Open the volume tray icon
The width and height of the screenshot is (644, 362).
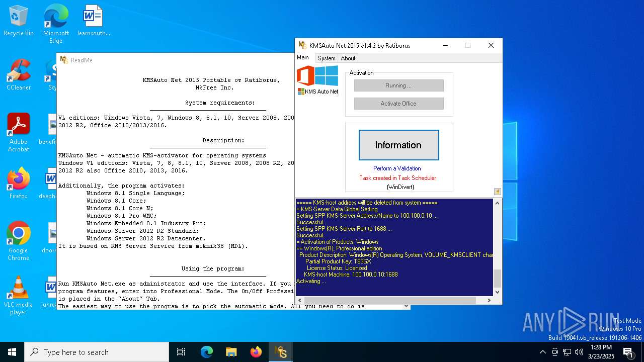(x=579, y=352)
